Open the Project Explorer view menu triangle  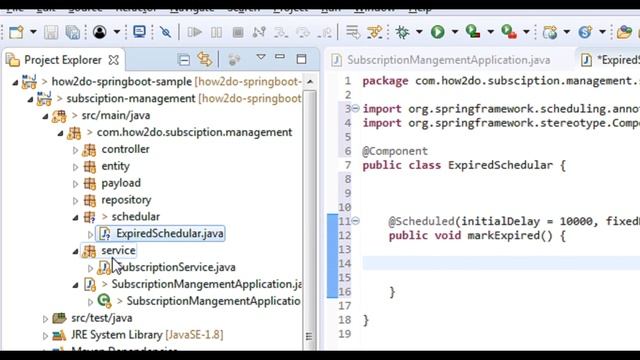[261, 57]
